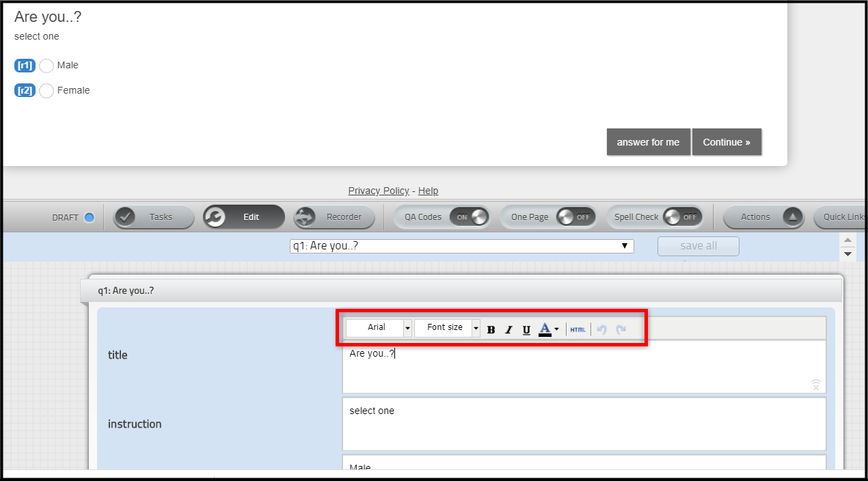Click the icon in the title field corner
This screenshot has width=868, height=481.
(x=815, y=385)
